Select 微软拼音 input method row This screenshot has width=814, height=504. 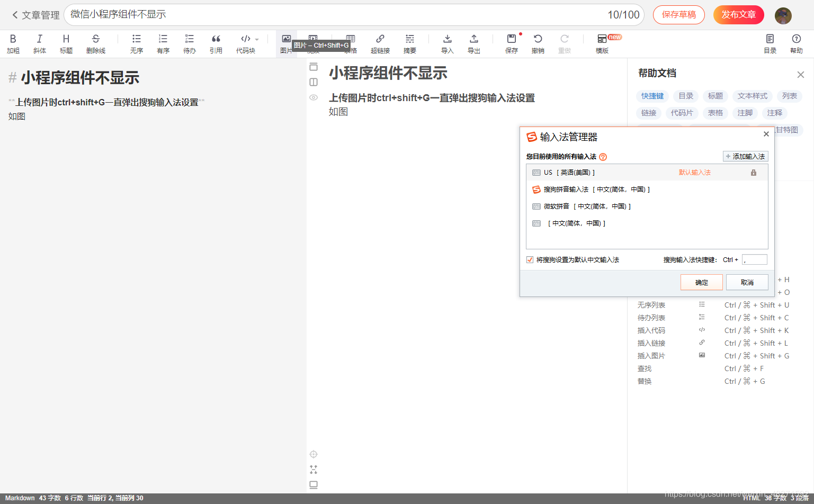647,206
